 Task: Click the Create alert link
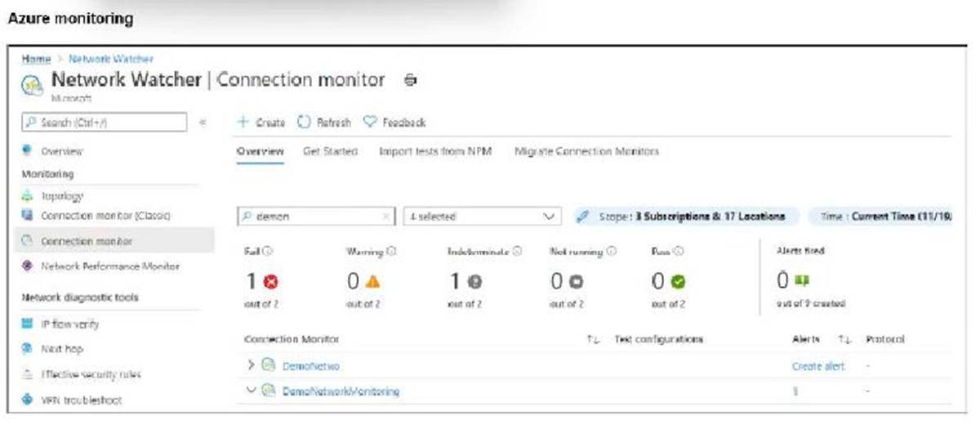pos(818,366)
